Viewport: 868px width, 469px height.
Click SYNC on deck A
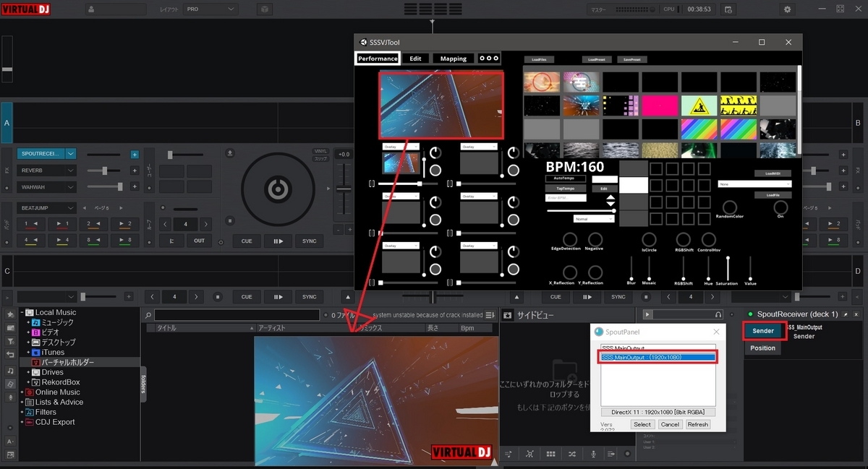[310, 241]
